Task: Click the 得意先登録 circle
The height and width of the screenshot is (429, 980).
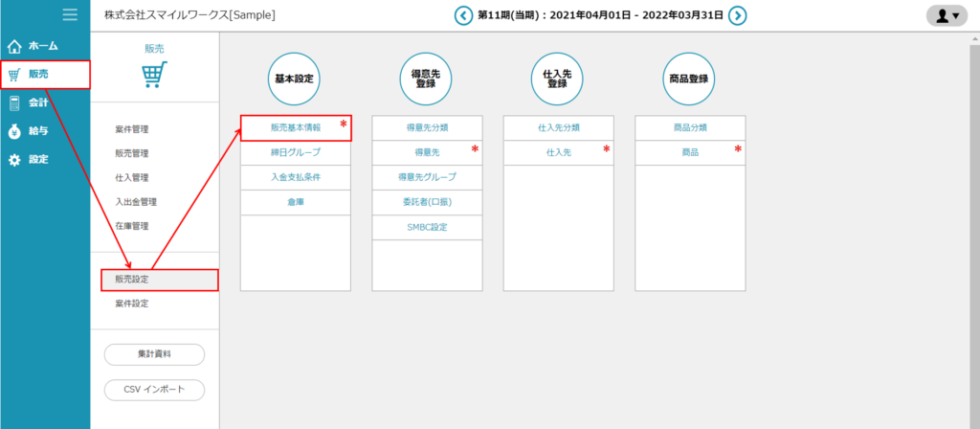Action: pos(426,79)
